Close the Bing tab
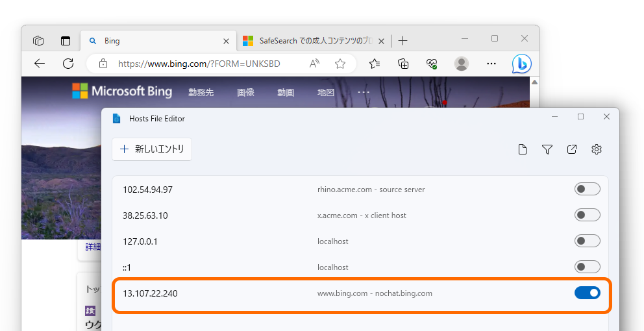The image size is (644, 331). click(227, 41)
